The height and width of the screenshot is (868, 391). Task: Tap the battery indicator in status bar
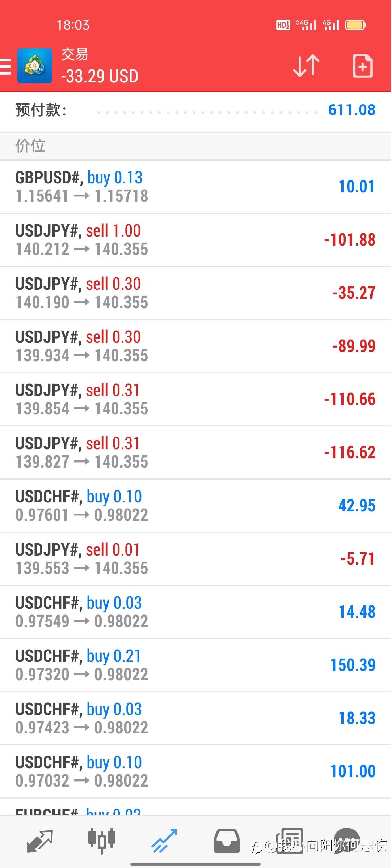(x=355, y=25)
